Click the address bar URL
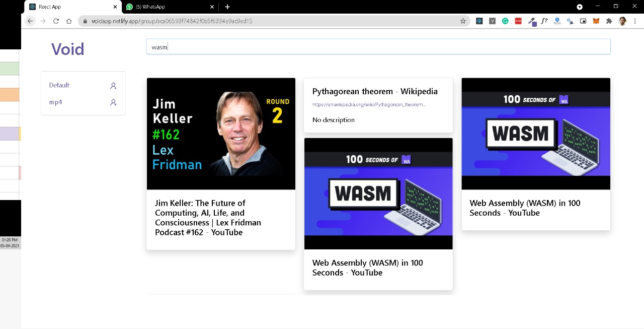Screen dimensions: 644x329 pyautogui.click(x=172, y=21)
